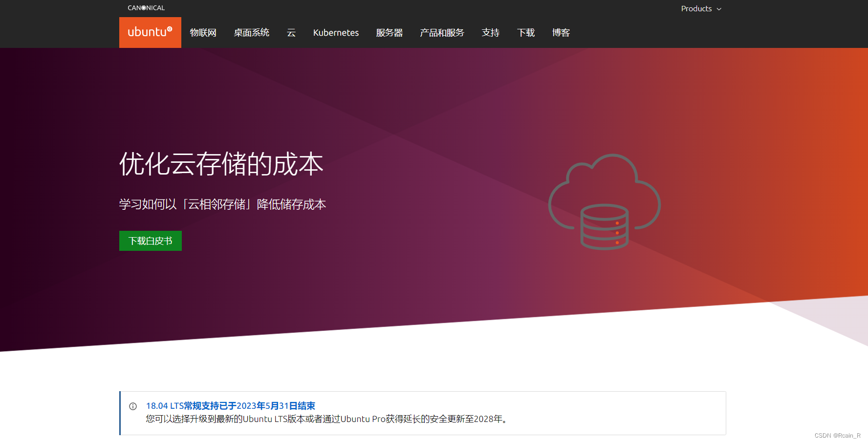Click the Ubuntu logo home button
Viewport: 868px width, 443px height.
[150, 32]
